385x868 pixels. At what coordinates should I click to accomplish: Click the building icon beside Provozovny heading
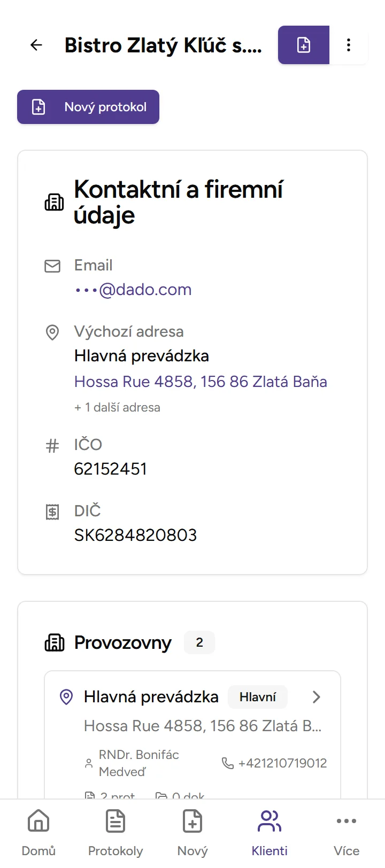tap(55, 643)
